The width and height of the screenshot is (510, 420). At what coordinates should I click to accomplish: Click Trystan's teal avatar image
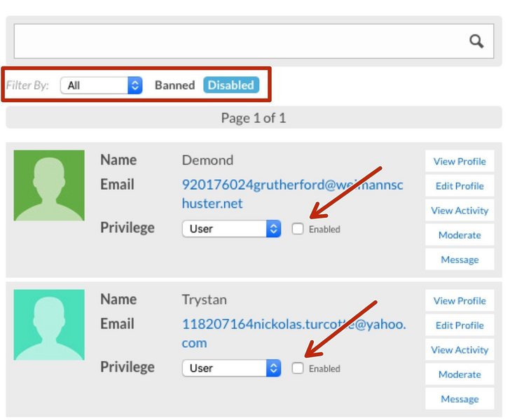tap(49, 325)
